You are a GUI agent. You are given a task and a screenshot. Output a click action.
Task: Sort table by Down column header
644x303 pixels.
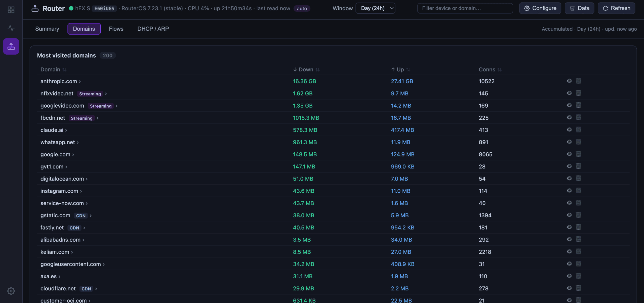point(306,70)
